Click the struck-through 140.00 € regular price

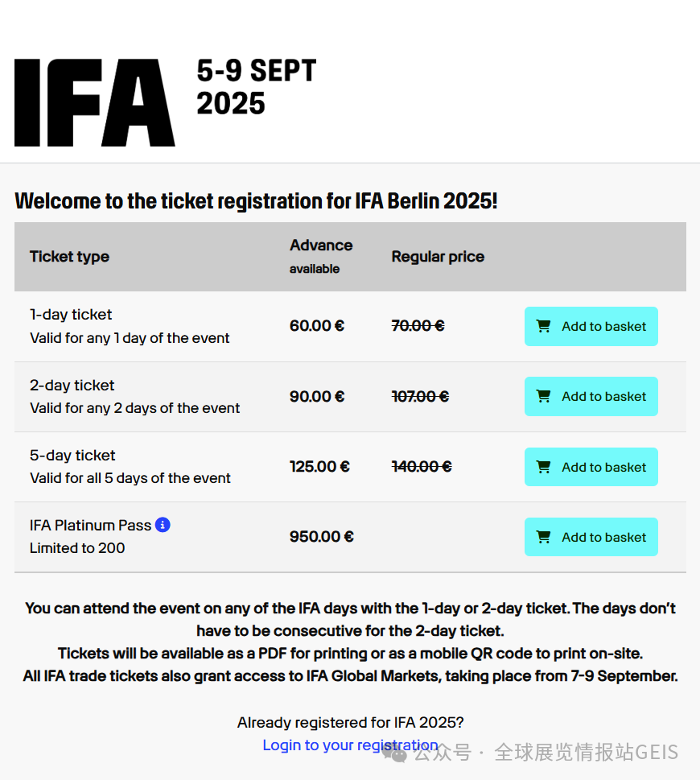click(x=421, y=467)
